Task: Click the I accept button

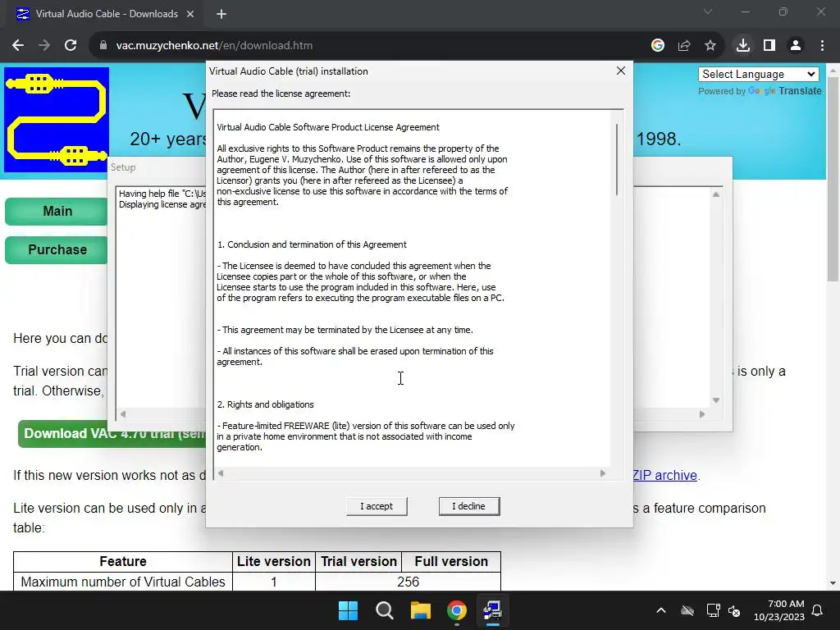Action: click(x=376, y=506)
